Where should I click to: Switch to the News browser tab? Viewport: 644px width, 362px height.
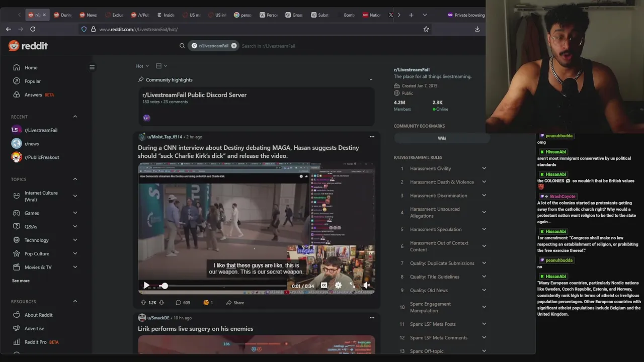tap(88, 15)
